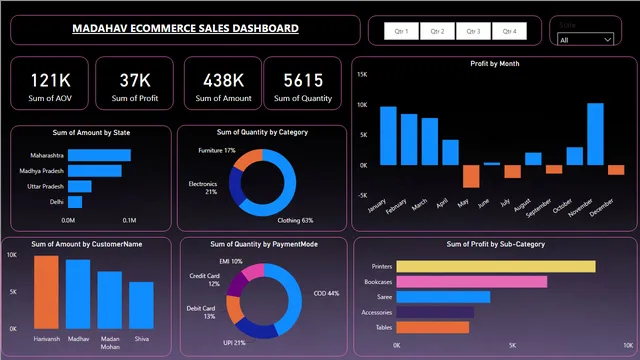Select the Uttar Pradesh bar
Image resolution: width=640 pixels, height=360 pixels.
[80, 186]
